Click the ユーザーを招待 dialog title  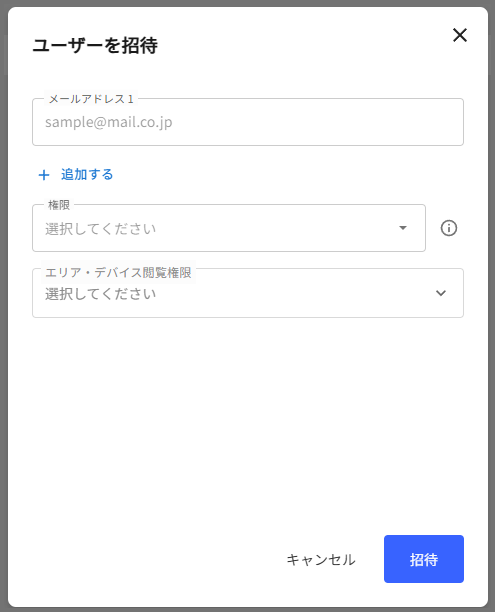(95, 45)
